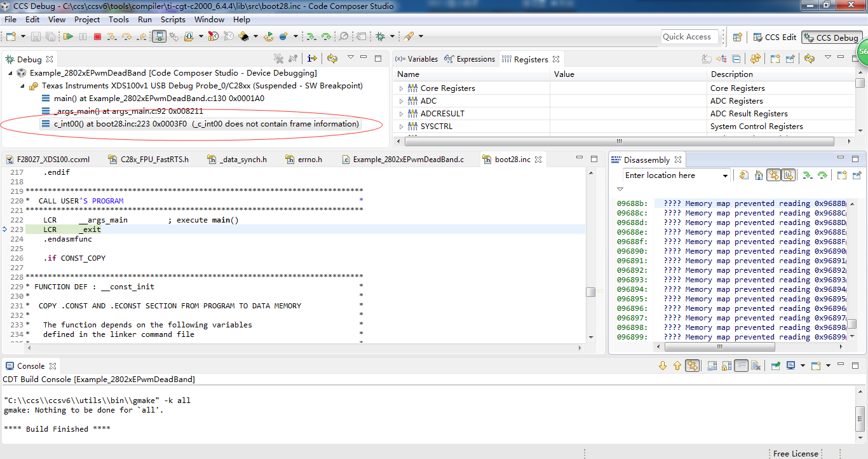868x459 pixels.
Task: Click the Quick Access search field
Action: (x=689, y=37)
